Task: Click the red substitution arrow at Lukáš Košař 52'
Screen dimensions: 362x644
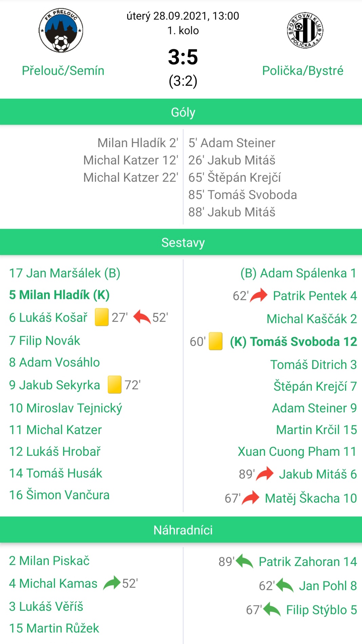Action: pyautogui.click(x=142, y=317)
